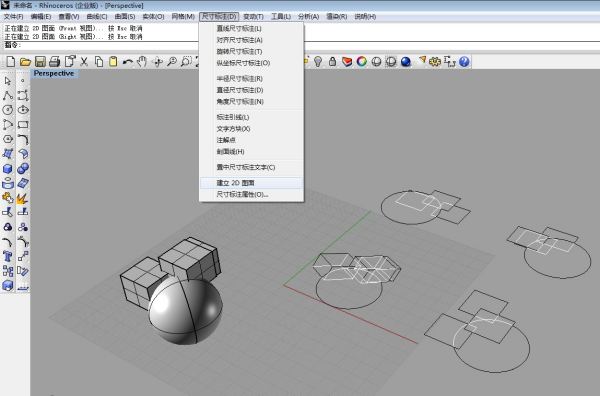Cut selection with the scissors icon

coord(84,62)
